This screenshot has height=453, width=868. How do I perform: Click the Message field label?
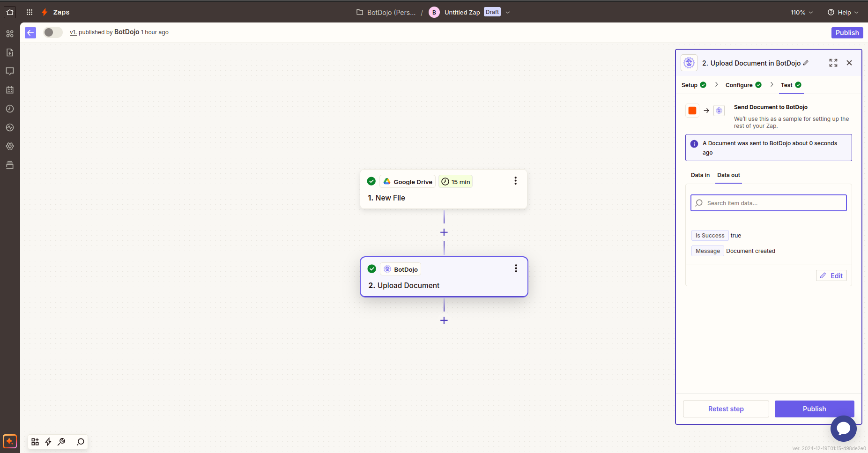coord(707,251)
